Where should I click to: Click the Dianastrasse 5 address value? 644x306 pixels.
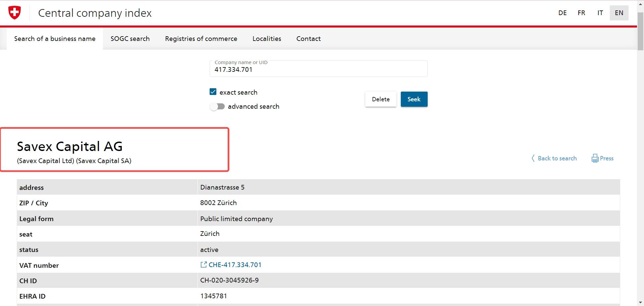pyautogui.click(x=222, y=187)
